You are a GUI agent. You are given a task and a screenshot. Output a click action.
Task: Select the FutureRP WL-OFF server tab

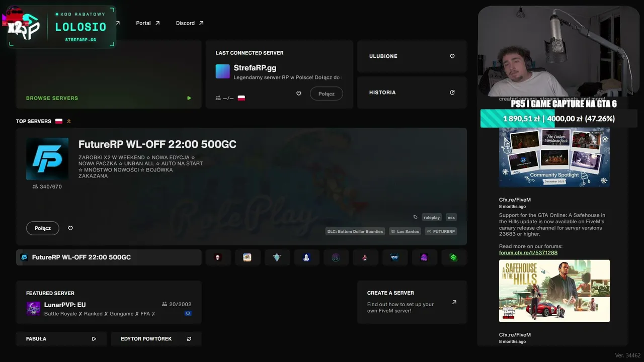(109, 257)
